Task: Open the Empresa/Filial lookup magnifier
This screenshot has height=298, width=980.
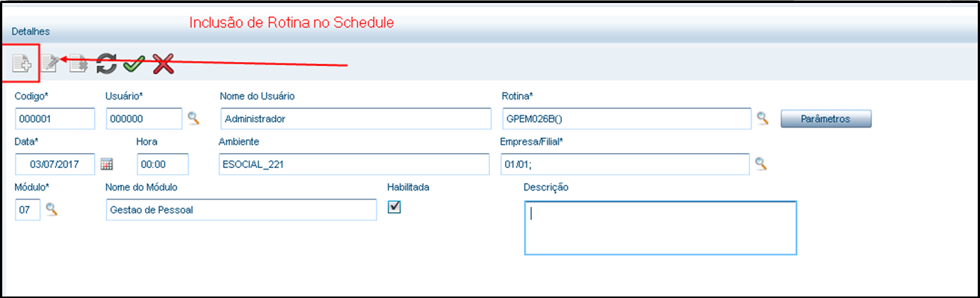Action: pos(760,164)
